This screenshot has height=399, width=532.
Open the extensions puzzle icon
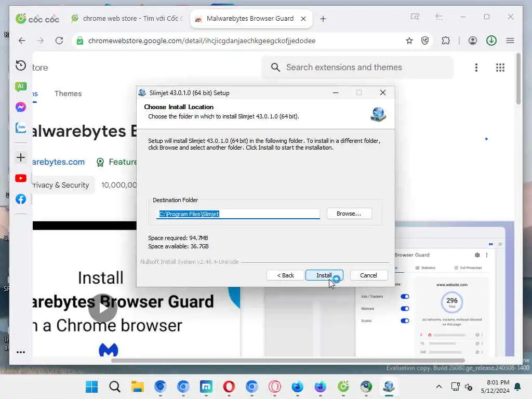[446, 41]
